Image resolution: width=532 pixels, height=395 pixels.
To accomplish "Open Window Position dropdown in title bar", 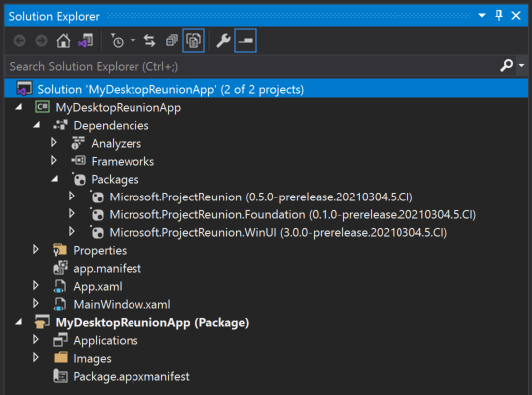I will click(x=482, y=16).
